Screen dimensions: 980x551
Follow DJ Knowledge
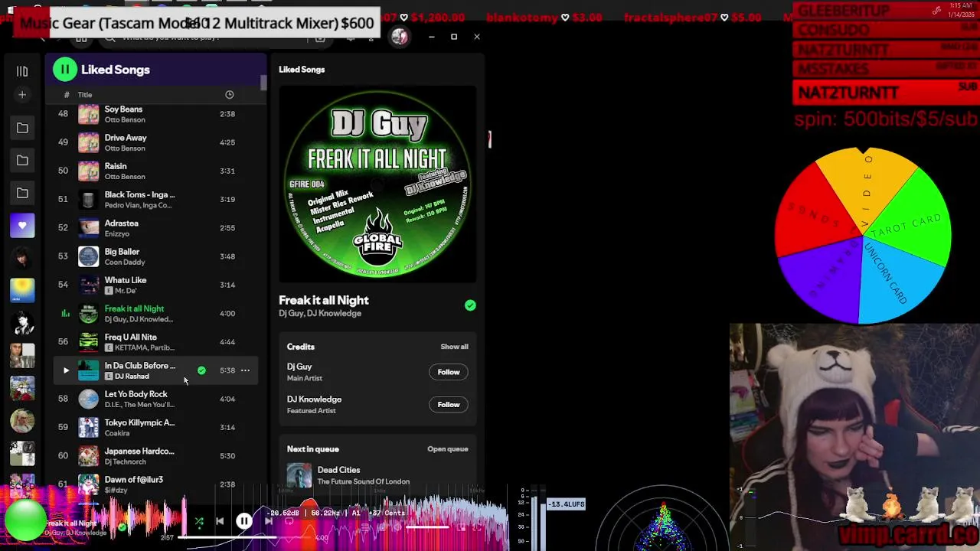coord(449,405)
